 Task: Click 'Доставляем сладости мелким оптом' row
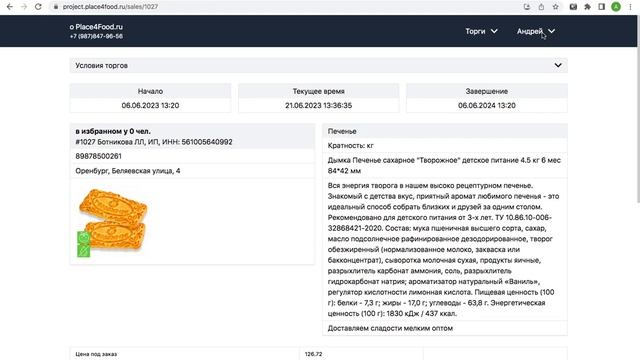click(445, 328)
